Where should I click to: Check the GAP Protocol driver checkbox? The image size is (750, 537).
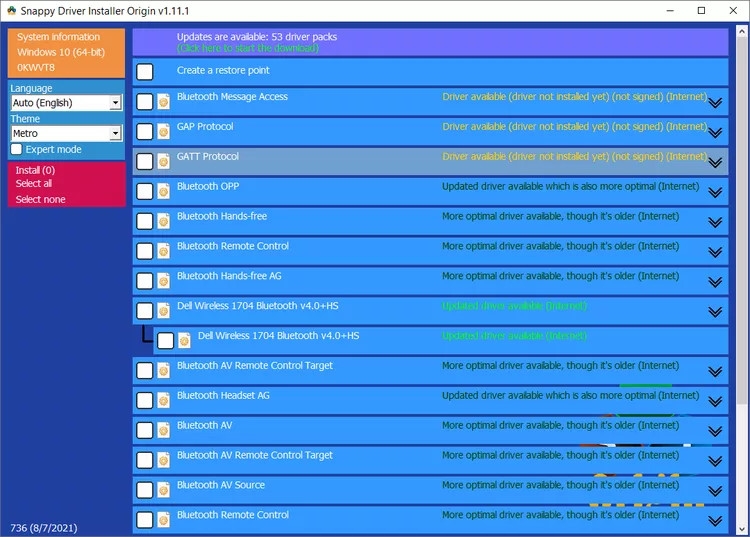(x=144, y=132)
